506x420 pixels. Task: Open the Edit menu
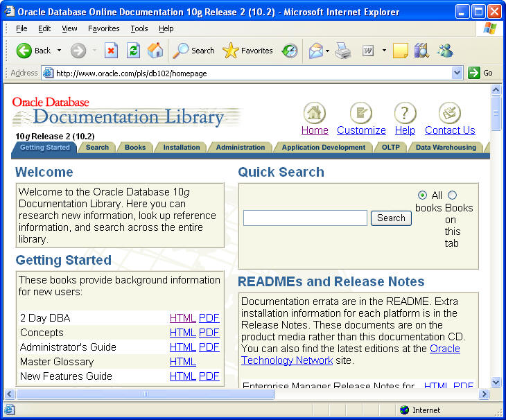point(44,28)
